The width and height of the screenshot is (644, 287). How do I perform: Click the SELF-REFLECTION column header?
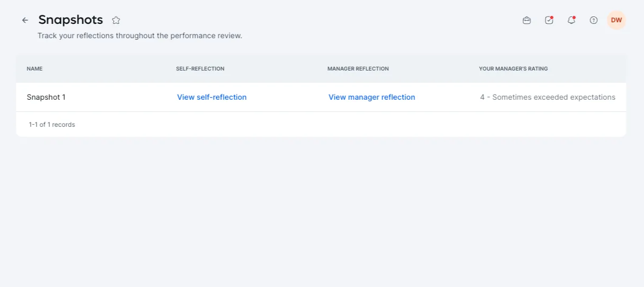pos(200,68)
